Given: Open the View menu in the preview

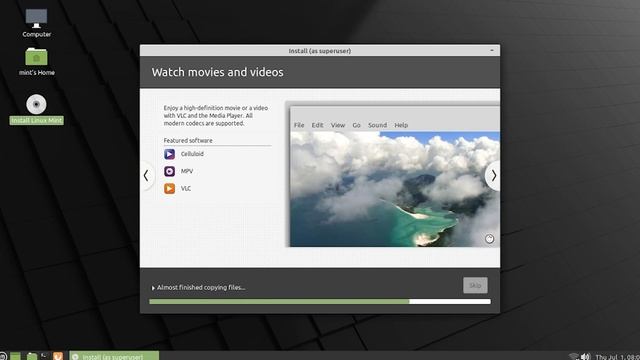Looking at the screenshot, I should point(338,125).
